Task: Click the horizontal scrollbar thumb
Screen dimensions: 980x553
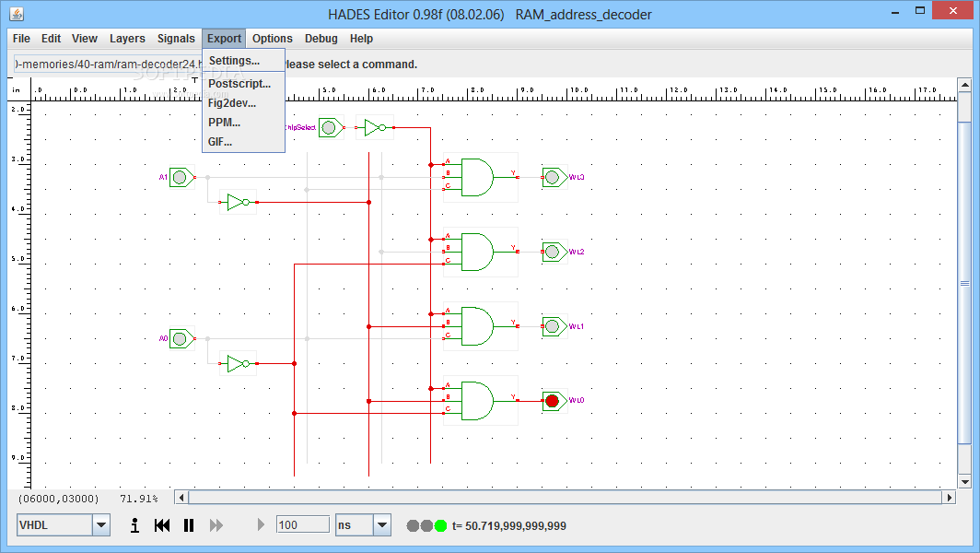Action: coord(565,498)
